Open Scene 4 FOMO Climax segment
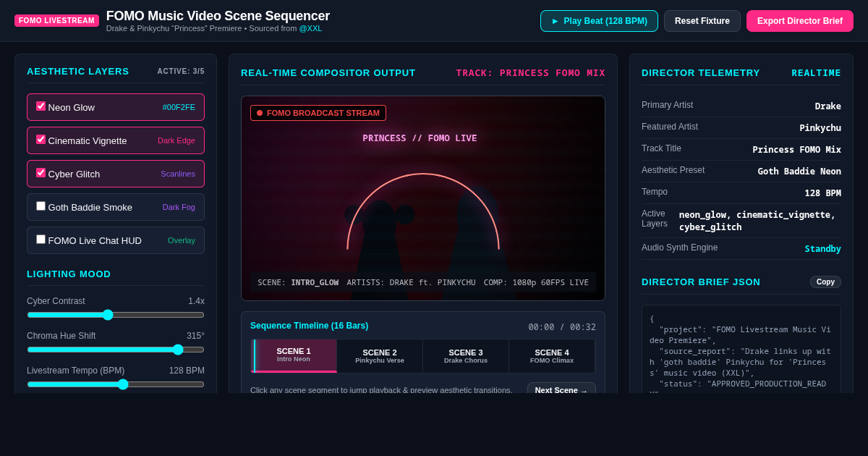This screenshot has width=868, height=456. (x=552, y=355)
